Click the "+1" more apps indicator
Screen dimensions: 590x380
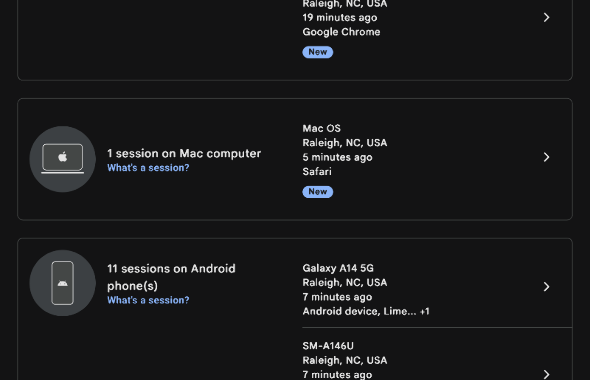pos(425,312)
